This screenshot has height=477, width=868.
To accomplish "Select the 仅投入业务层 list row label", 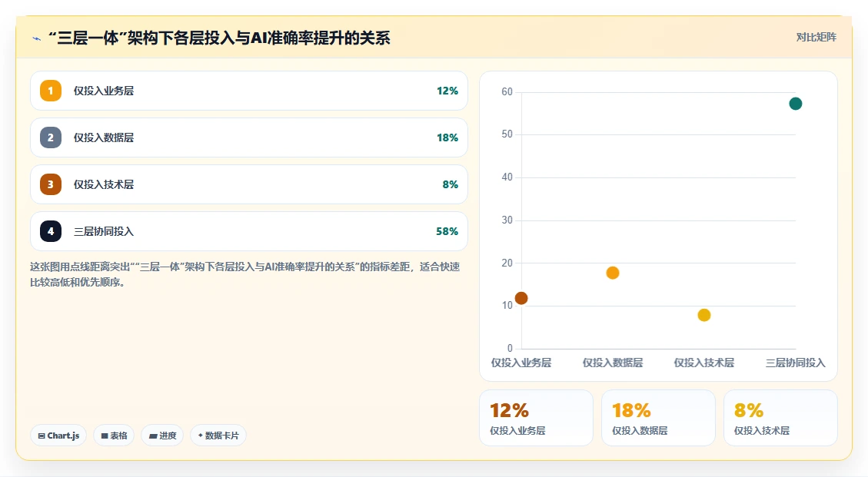I will pyautogui.click(x=104, y=91).
